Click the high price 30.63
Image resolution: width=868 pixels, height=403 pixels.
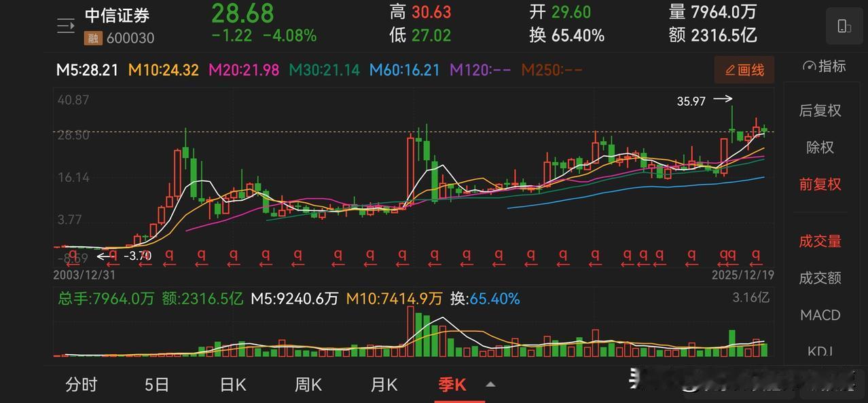coord(431,12)
